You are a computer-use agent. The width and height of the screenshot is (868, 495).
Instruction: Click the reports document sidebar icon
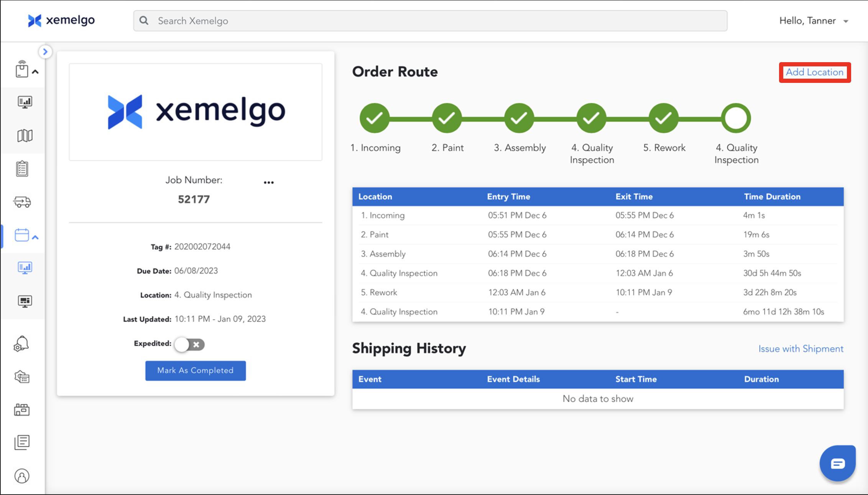coord(22,442)
